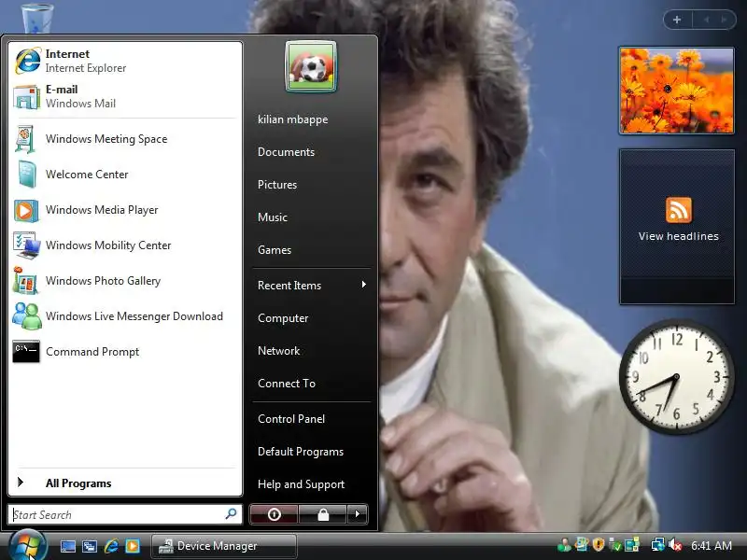747x560 pixels.
Task: Launch Windows Media Player from Start menu
Action: coord(125,210)
